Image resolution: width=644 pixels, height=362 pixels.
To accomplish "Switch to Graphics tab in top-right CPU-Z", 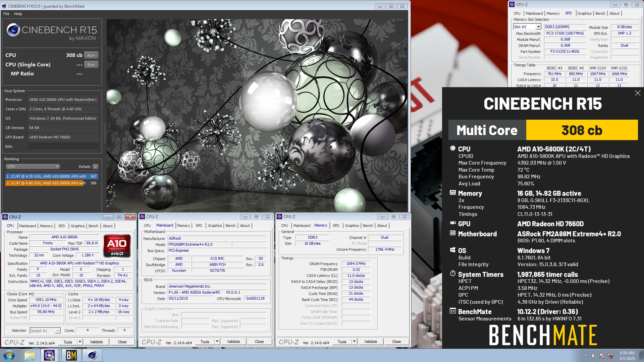I will pos(584,13).
